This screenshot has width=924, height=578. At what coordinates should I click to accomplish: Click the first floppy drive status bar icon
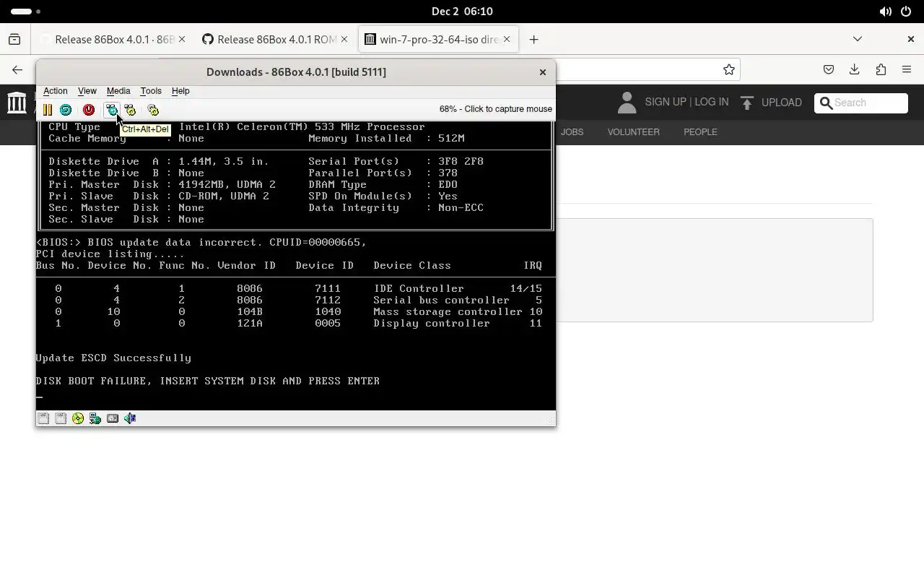(x=43, y=418)
